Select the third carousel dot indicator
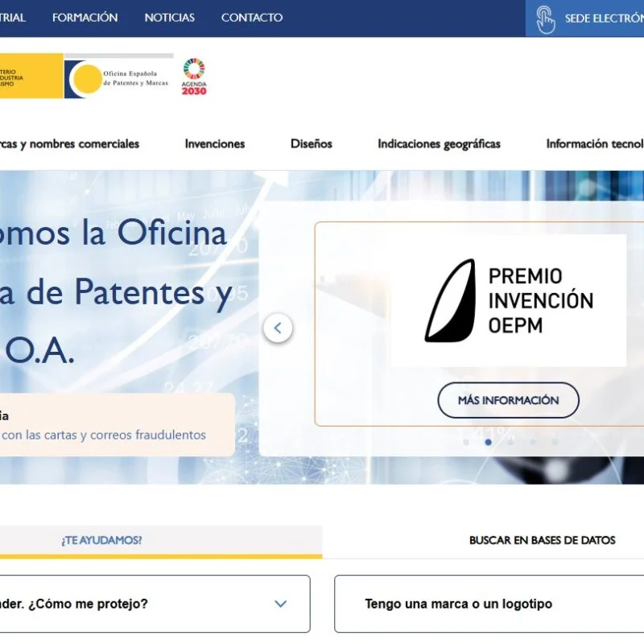644x644 pixels. pos(510,442)
